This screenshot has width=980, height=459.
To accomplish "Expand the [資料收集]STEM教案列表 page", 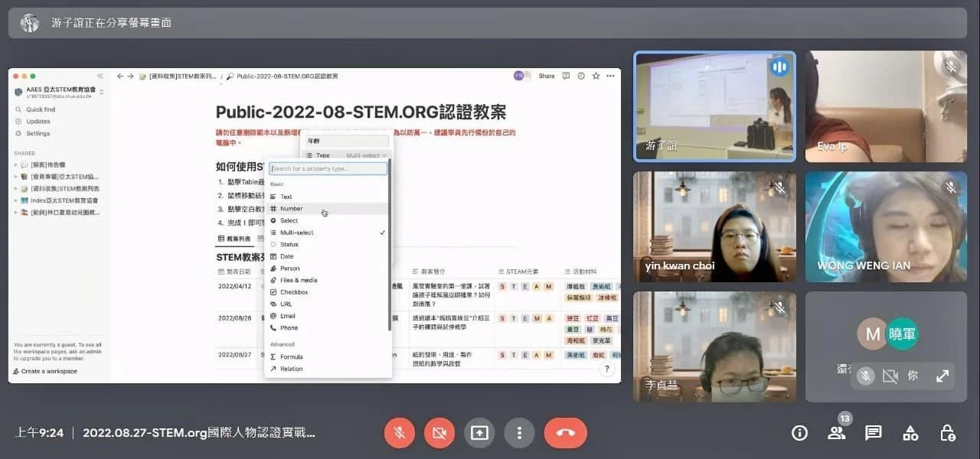I will (x=16, y=188).
